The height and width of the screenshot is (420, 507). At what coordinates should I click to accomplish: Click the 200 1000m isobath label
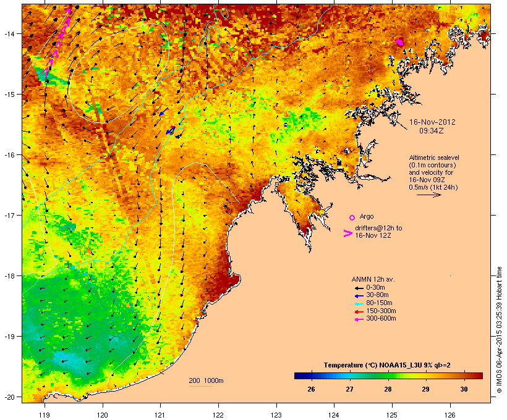tap(206, 380)
